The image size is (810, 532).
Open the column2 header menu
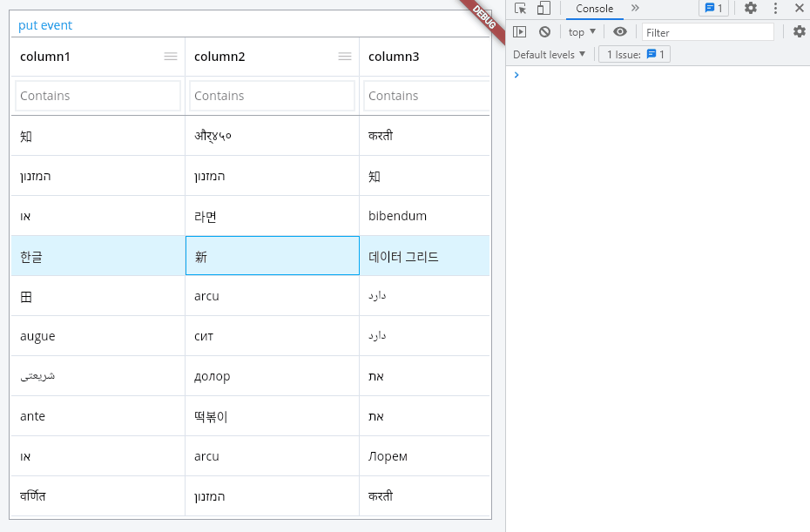[345, 56]
